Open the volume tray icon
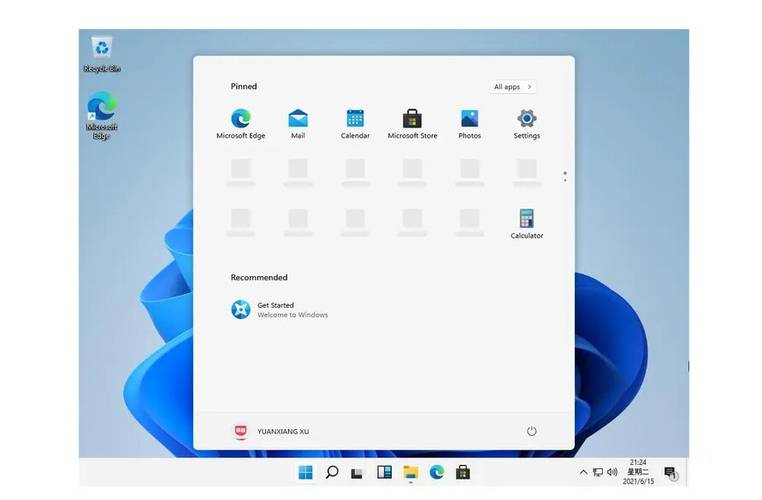This screenshot has width=762, height=500. click(x=612, y=472)
